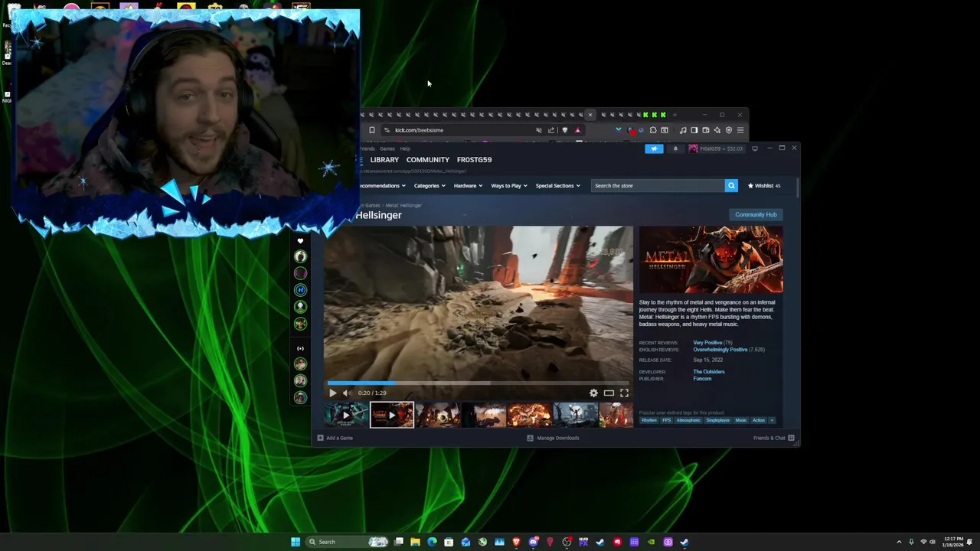The width and height of the screenshot is (980, 551).
Task: Click the FPS tag
Action: 666,420
